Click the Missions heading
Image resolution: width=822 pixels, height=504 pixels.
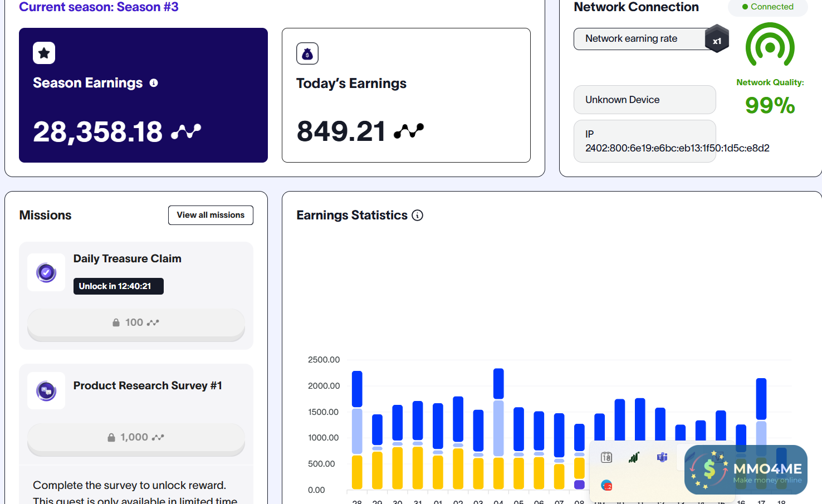[45, 216]
